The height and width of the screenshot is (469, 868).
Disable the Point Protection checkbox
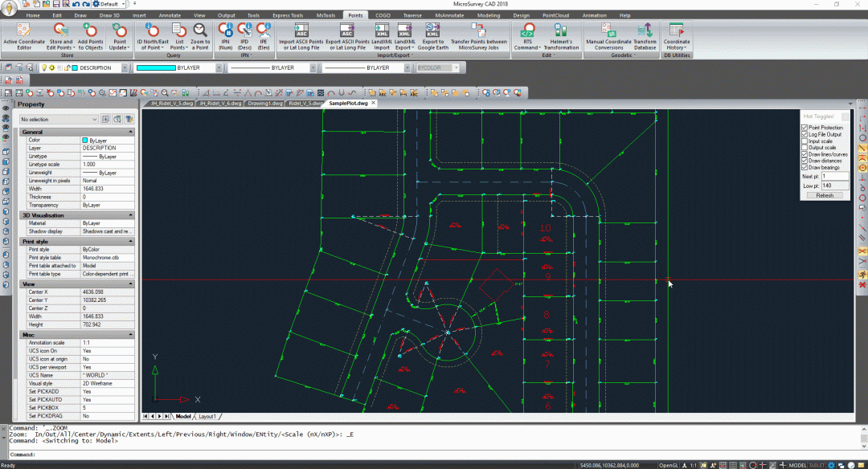(x=805, y=128)
